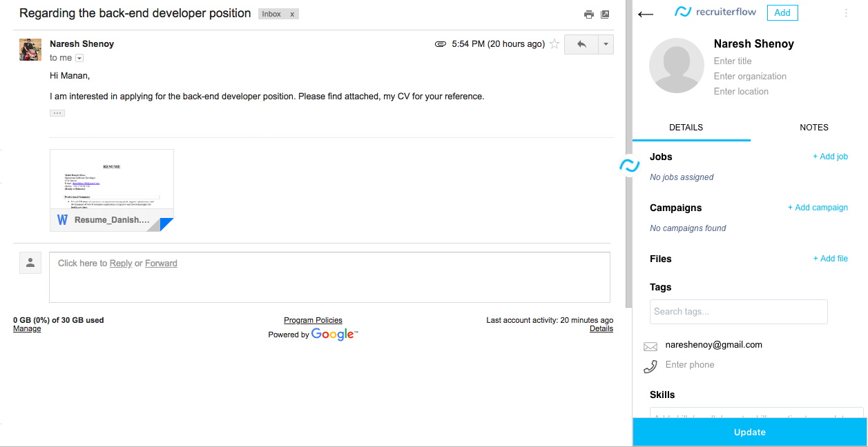Print the email conversation
The height and width of the screenshot is (447, 868).
click(588, 14)
